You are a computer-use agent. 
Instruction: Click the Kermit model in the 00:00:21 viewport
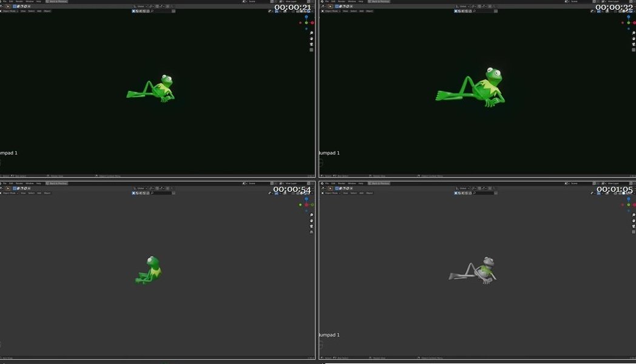click(151, 89)
